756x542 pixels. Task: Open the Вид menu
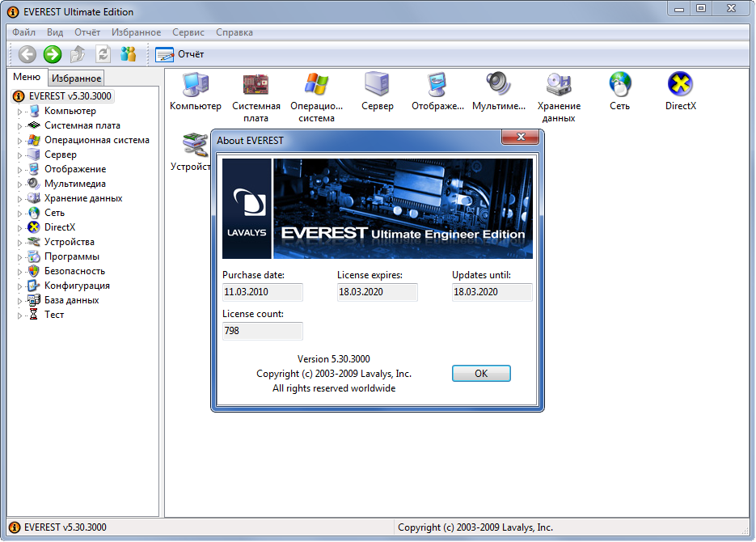(55, 32)
